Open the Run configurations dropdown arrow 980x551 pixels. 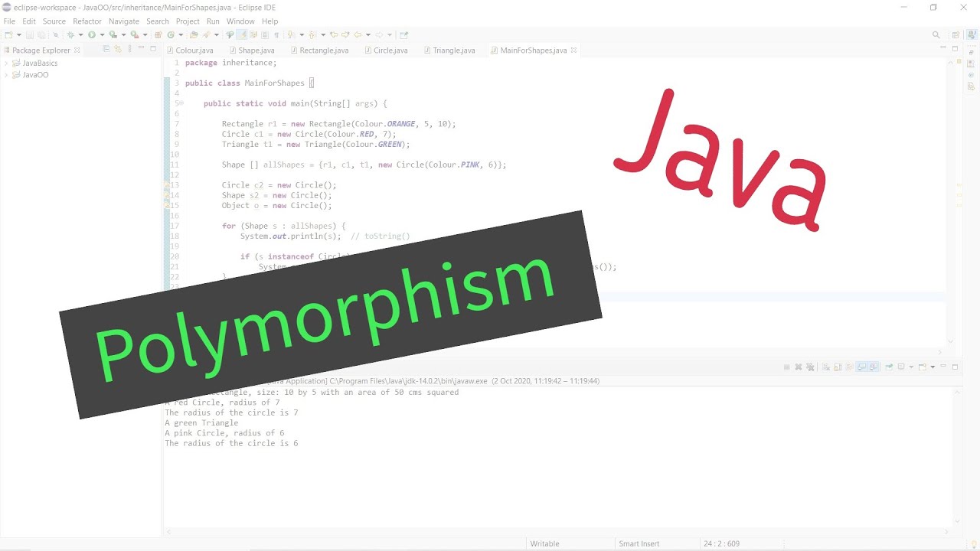(103, 34)
